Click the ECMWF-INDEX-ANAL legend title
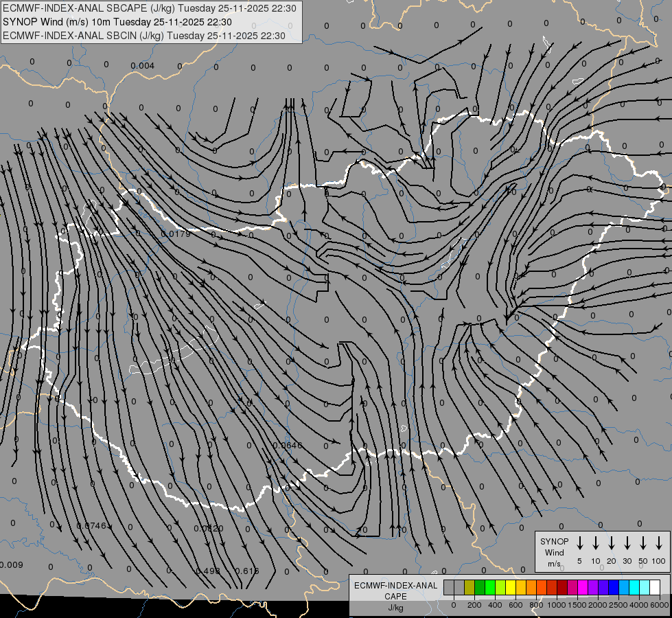This screenshot has height=618, width=672. coord(395,586)
